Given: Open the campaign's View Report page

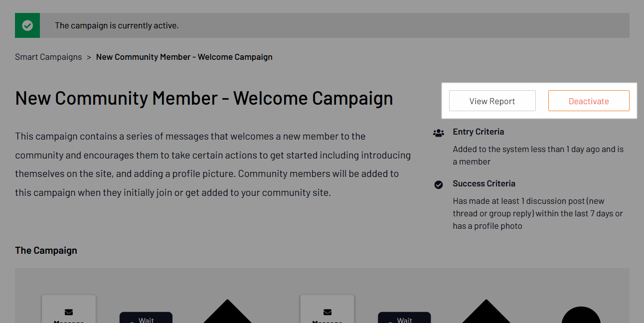Looking at the screenshot, I should pyautogui.click(x=492, y=101).
